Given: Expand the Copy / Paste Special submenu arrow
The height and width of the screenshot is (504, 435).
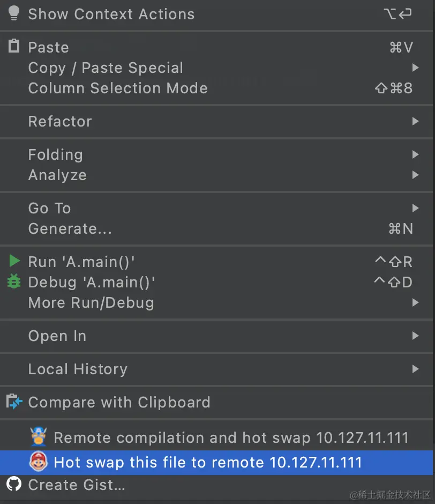Looking at the screenshot, I should [x=415, y=68].
